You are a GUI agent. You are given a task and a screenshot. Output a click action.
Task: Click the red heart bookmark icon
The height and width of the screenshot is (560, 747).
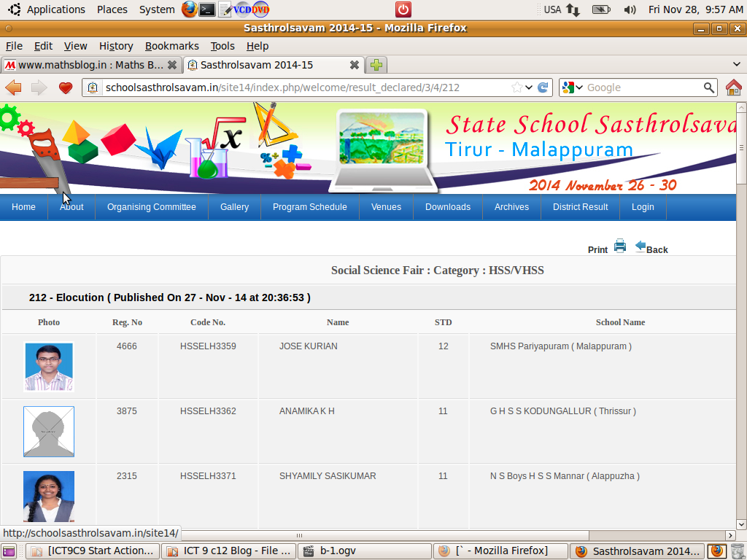pyautogui.click(x=66, y=87)
